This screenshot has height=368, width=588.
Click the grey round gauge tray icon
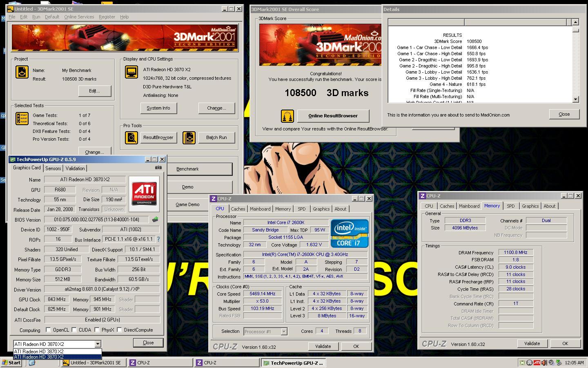(x=530, y=362)
